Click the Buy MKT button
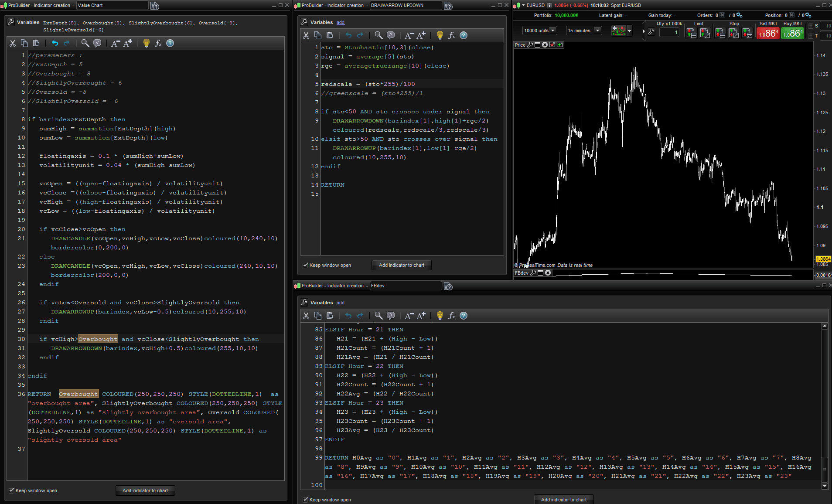The width and height of the screenshot is (832, 504). [x=793, y=33]
